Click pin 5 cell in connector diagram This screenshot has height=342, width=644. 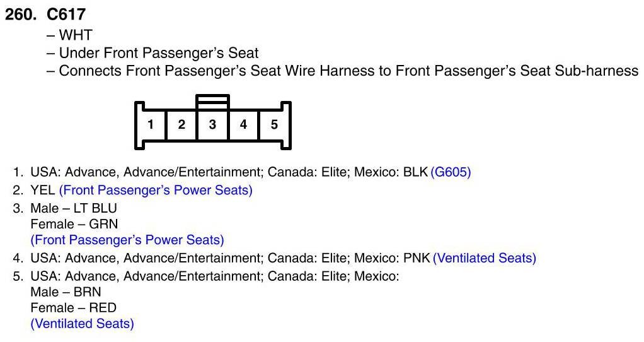click(x=274, y=124)
